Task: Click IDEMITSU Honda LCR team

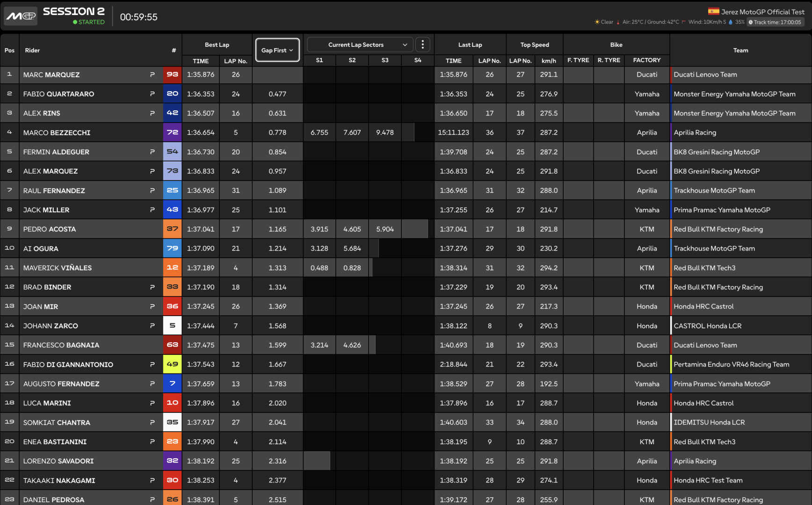Action: pyautogui.click(x=709, y=423)
